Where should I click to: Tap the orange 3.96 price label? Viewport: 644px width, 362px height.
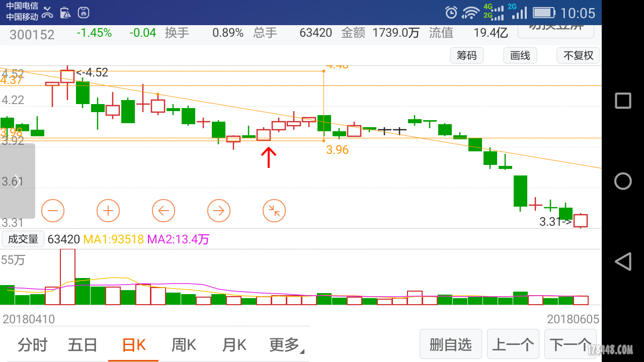coord(337,150)
